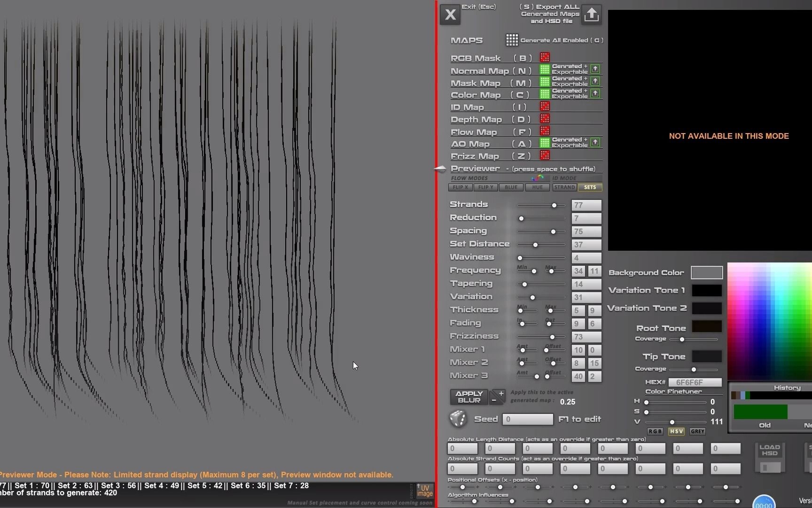Click Generate All Enabled grid icon
812x508 pixels.
[512, 40]
